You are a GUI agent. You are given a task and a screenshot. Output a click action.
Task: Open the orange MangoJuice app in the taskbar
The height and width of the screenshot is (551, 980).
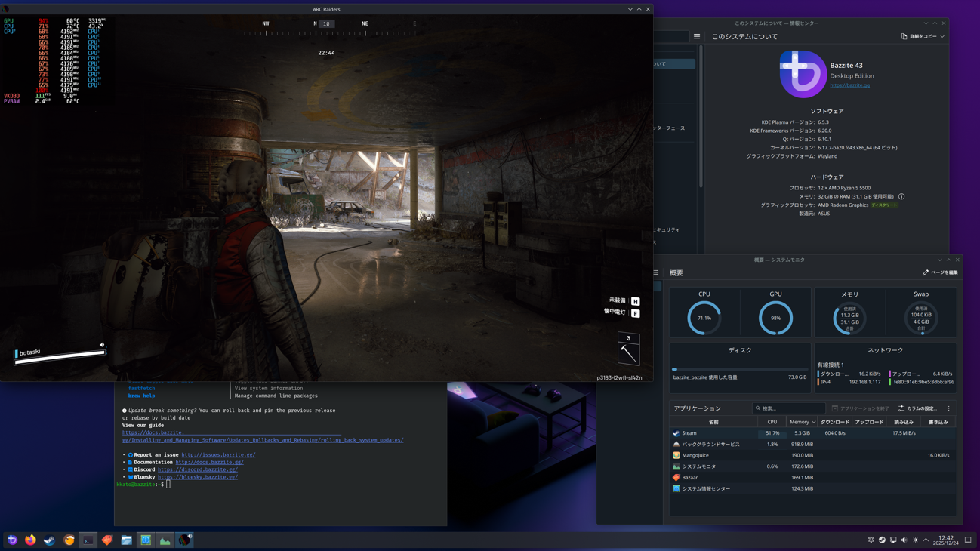(x=69, y=540)
